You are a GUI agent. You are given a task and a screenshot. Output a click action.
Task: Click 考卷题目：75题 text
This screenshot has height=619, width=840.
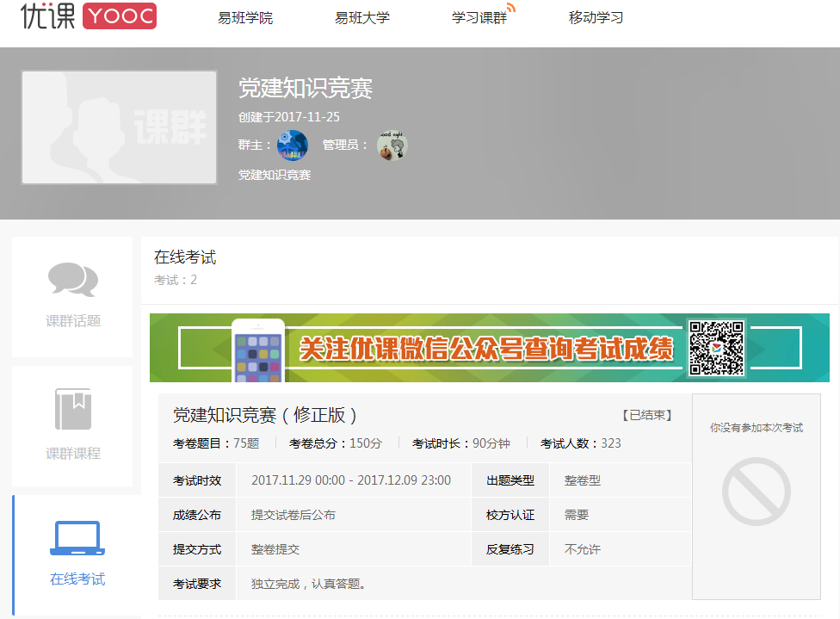tap(216, 443)
